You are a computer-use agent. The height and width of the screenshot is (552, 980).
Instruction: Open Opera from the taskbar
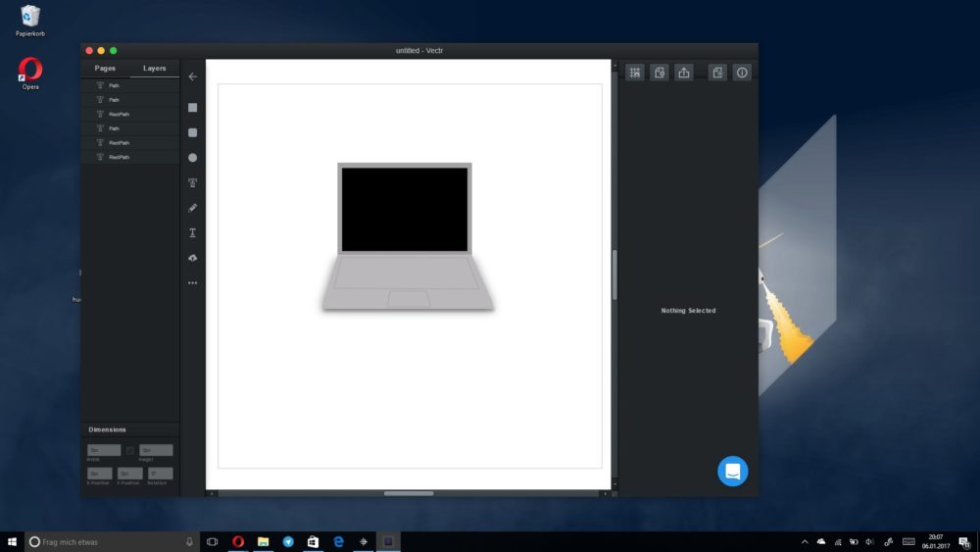(x=238, y=541)
